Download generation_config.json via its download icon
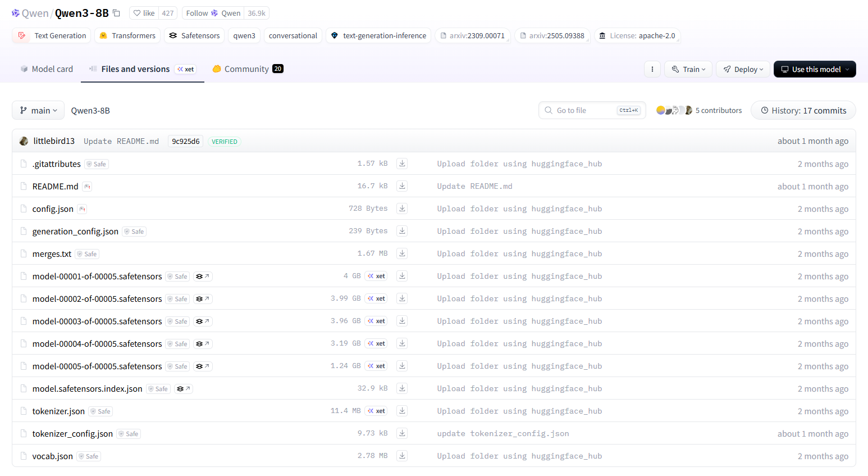This screenshot has width=868, height=476. pos(402,231)
